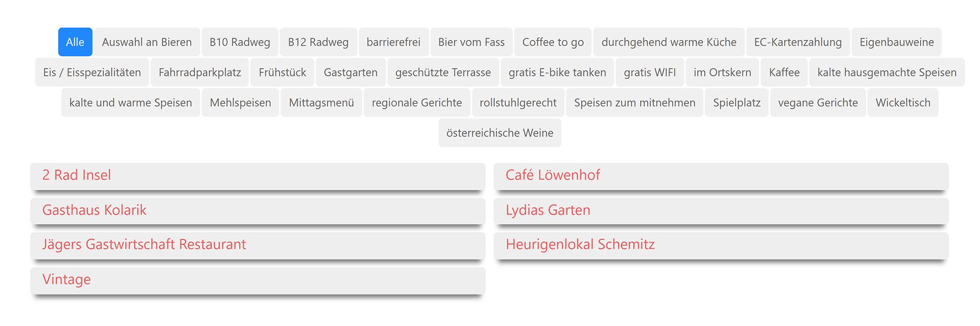Toggle the Mittagsmenü filter

321,103
